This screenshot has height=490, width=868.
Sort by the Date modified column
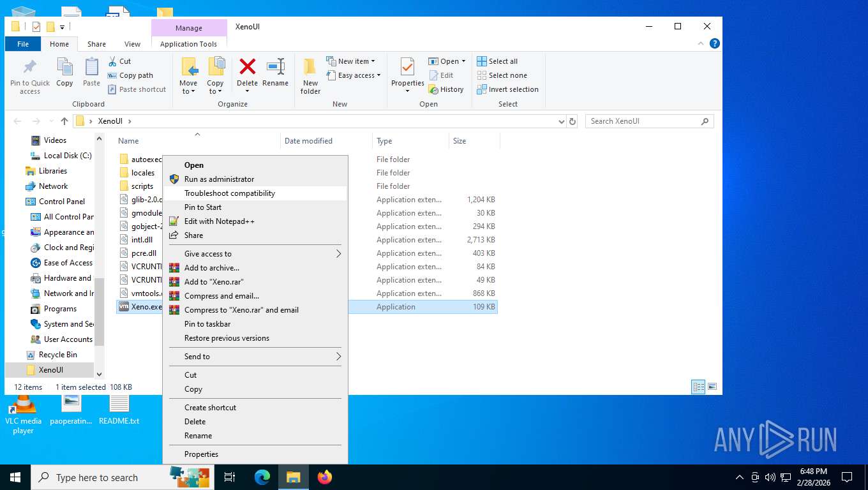(x=325, y=141)
